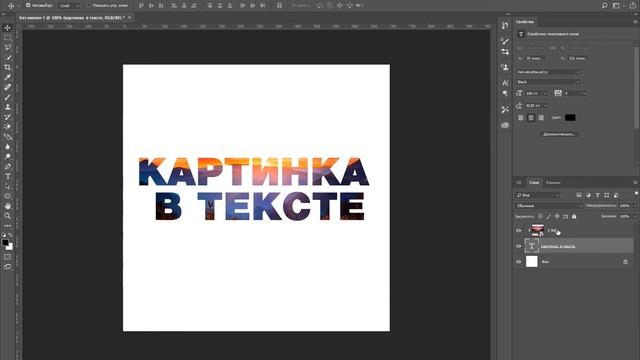This screenshot has height=360, width=640.
Task: Open the History panel icon
Action: click(505, 25)
